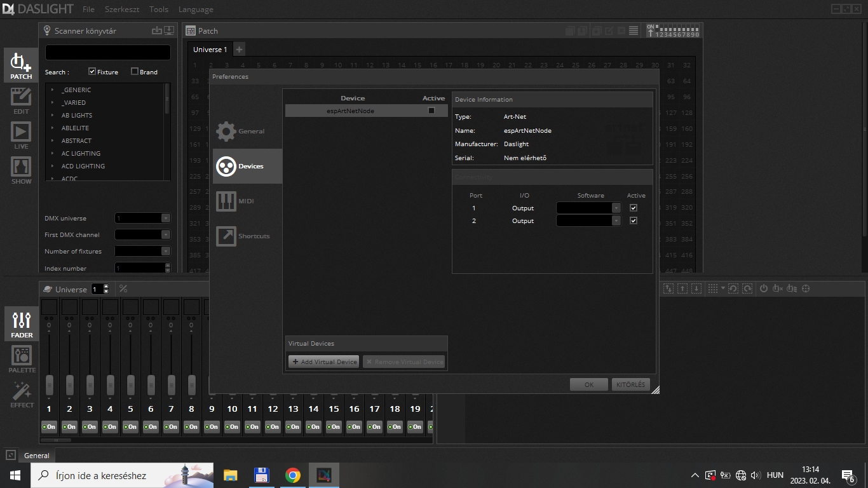This screenshot has width=868, height=488.
Task: Toggle Active checkbox for Port 1
Action: 633,208
